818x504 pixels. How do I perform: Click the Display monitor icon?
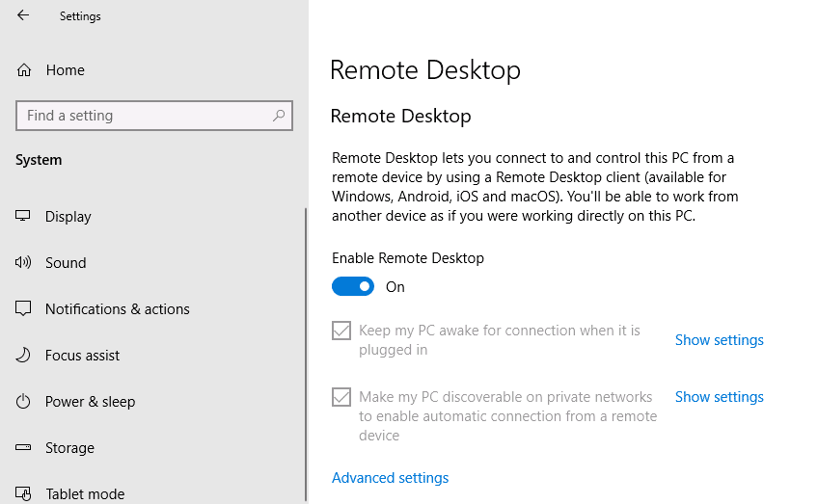point(24,217)
